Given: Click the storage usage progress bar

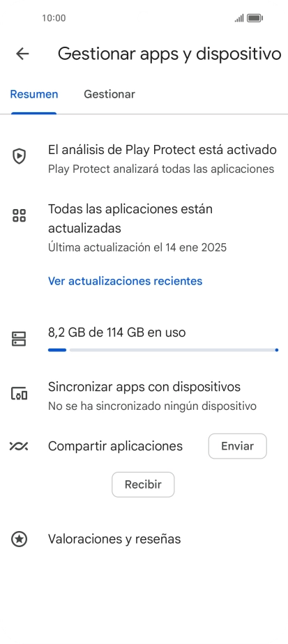Looking at the screenshot, I should pos(163,350).
